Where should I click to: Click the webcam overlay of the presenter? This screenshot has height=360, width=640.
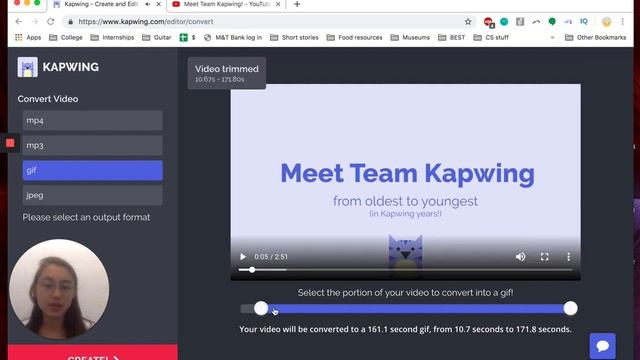pos(59,289)
